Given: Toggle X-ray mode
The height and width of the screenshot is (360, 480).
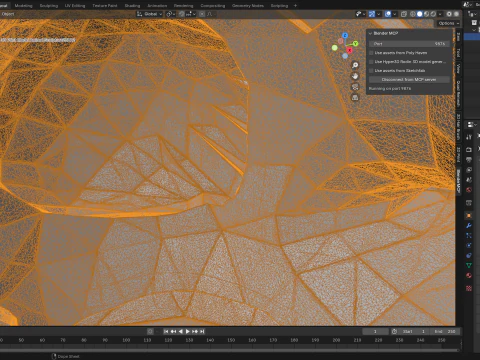Looking at the screenshot, I should coord(404,14).
